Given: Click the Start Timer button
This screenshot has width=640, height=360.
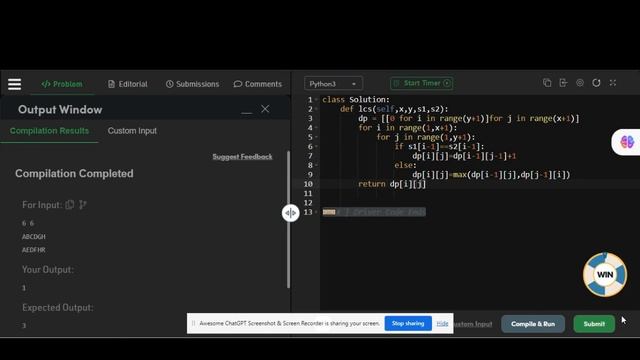Looking at the screenshot, I should [x=421, y=83].
